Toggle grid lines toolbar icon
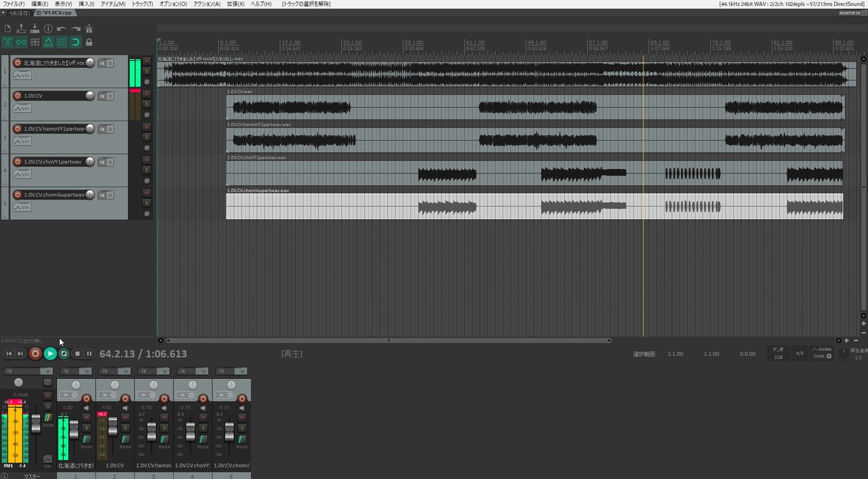This screenshot has width=868, height=479. [62, 42]
